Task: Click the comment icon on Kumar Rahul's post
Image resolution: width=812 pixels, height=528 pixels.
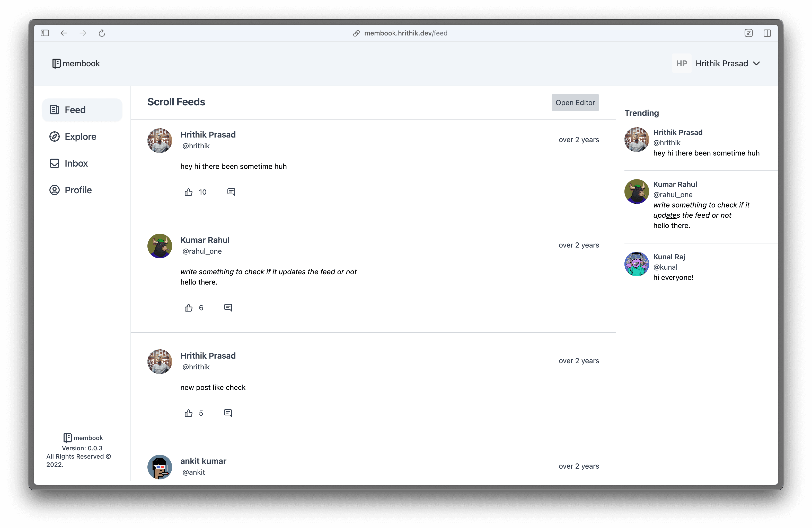Action: [228, 307]
